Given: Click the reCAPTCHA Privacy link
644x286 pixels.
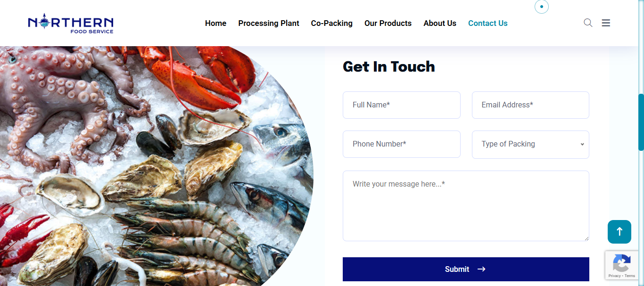Looking at the screenshot, I should (614, 276).
